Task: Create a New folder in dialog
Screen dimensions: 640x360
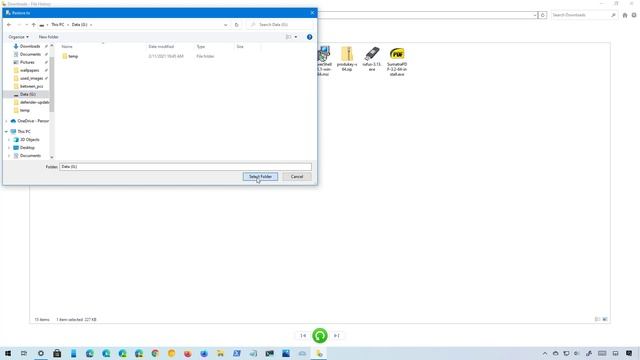Action: click(x=49, y=37)
